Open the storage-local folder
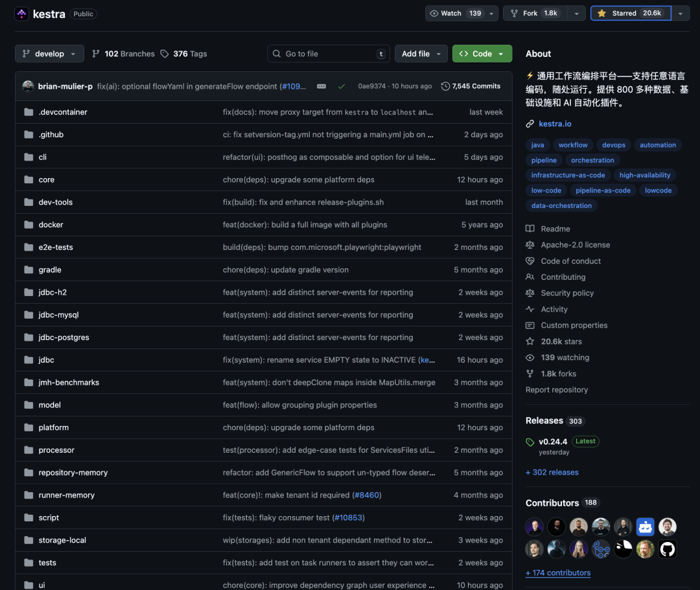The width and height of the screenshot is (700, 590). [62, 540]
